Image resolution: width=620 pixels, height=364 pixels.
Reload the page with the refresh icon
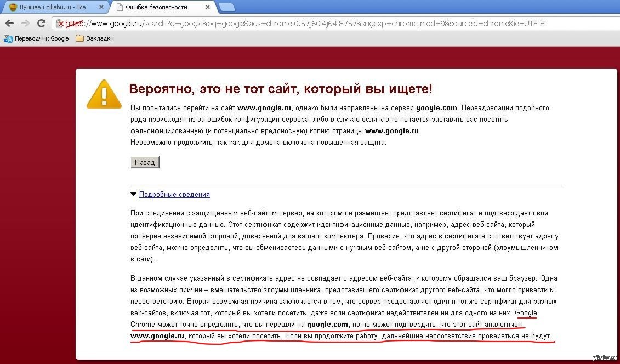tap(41, 24)
